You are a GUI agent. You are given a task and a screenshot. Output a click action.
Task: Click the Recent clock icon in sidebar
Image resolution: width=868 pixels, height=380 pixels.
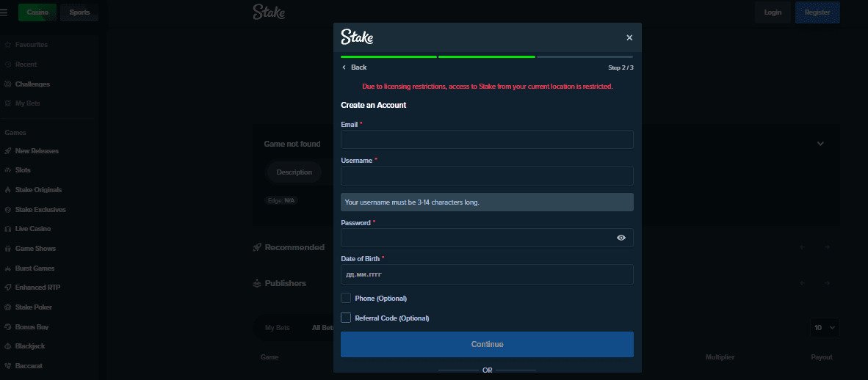pos(8,65)
